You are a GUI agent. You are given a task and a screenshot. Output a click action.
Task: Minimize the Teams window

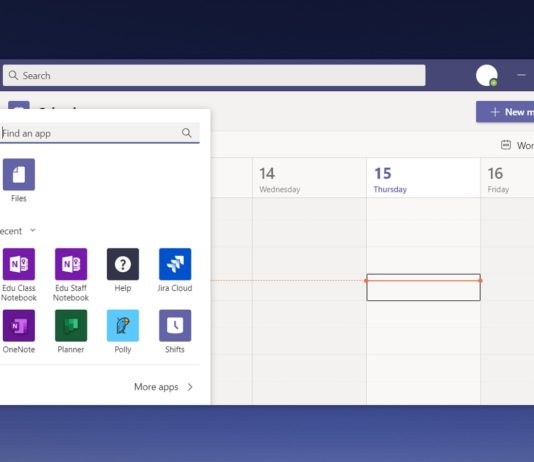pyautogui.click(x=521, y=75)
